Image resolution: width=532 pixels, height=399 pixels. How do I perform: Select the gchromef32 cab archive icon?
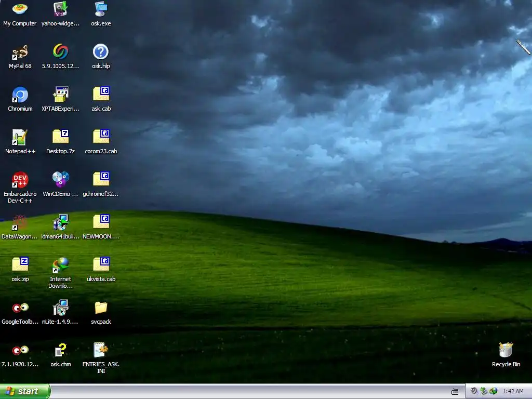pyautogui.click(x=101, y=180)
